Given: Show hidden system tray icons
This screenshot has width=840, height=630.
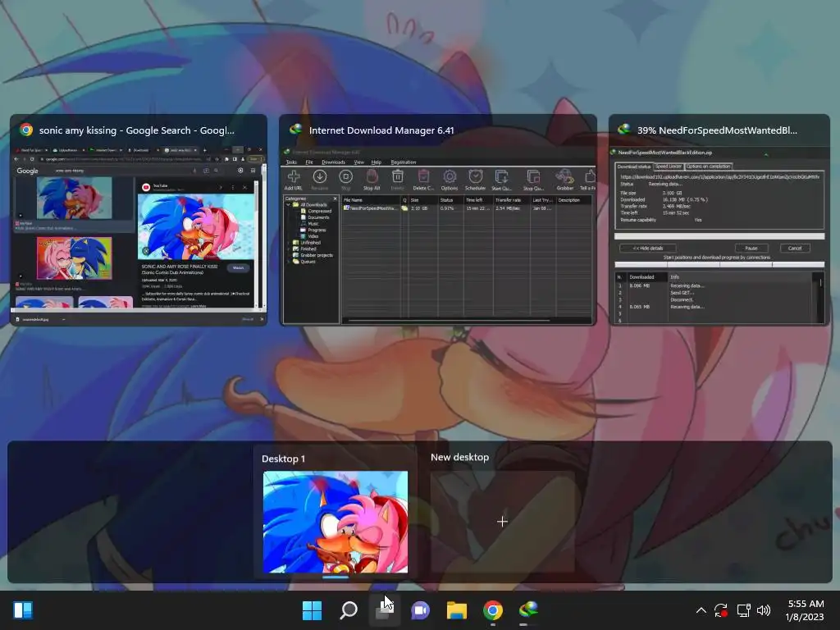Looking at the screenshot, I should point(701,610).
